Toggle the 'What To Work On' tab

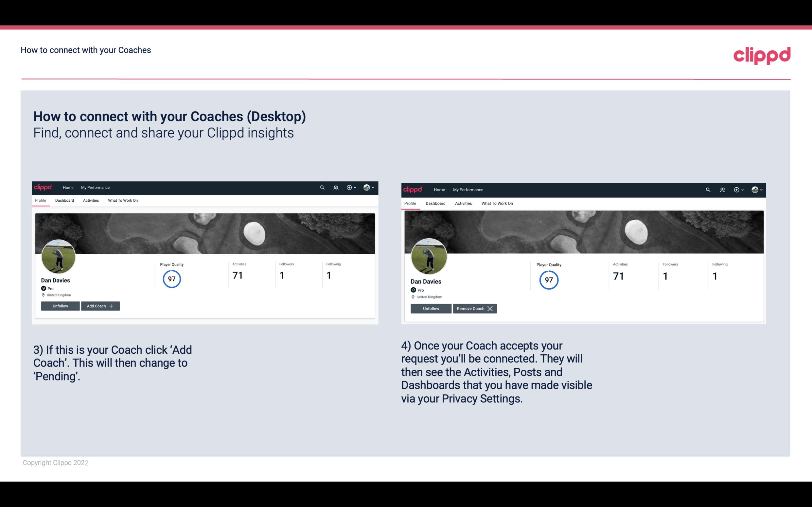point(122,200)
